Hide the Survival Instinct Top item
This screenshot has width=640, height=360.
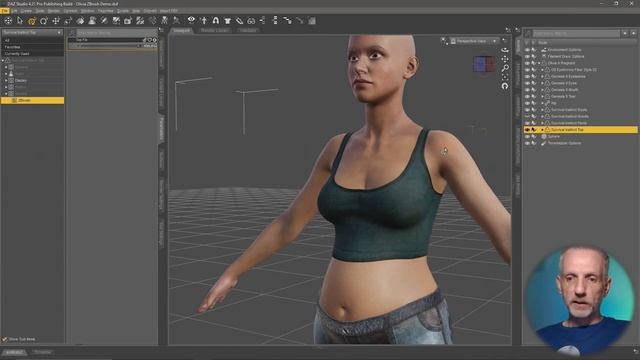click(x=527, y=130)
